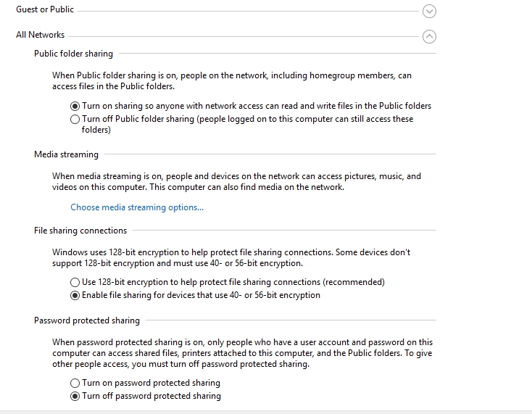Click the media streaming description text

[x=236, y=181]
